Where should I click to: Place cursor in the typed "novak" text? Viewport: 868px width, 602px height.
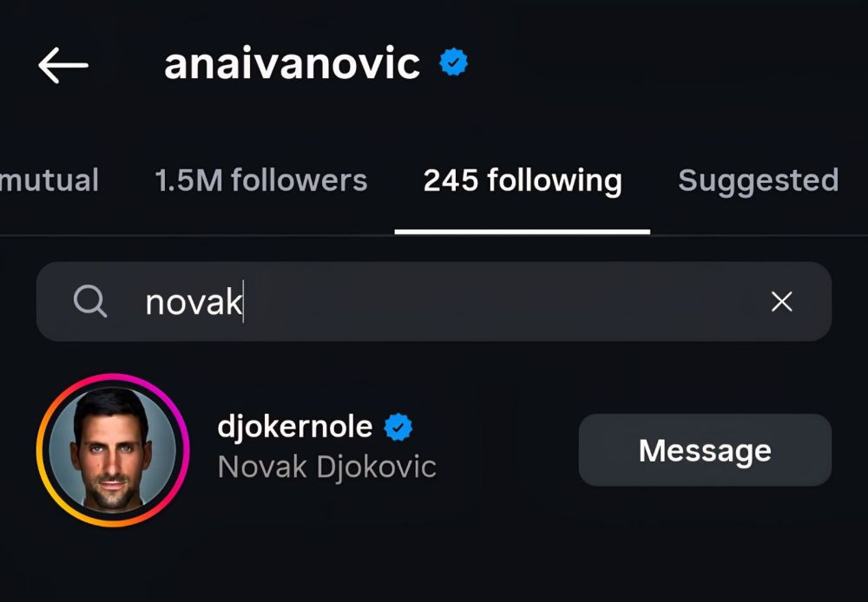point(194,302)
